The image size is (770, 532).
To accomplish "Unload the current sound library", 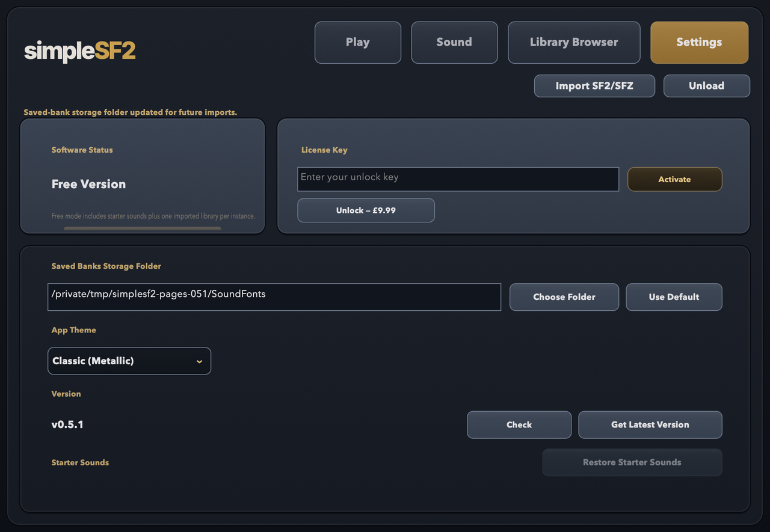I will coord(707,86).
